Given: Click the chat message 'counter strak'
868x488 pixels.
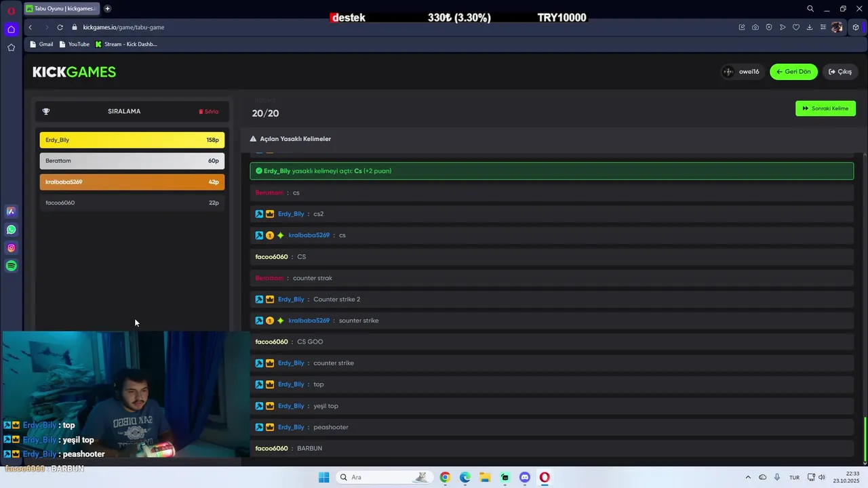Looking at the screenshot, I should pyautogui.click(x=313, y=278).
